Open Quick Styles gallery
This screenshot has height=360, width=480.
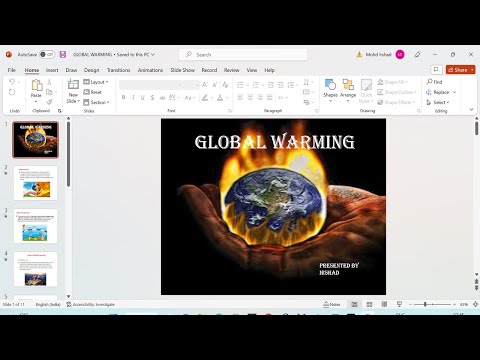(x=366, y=91)
